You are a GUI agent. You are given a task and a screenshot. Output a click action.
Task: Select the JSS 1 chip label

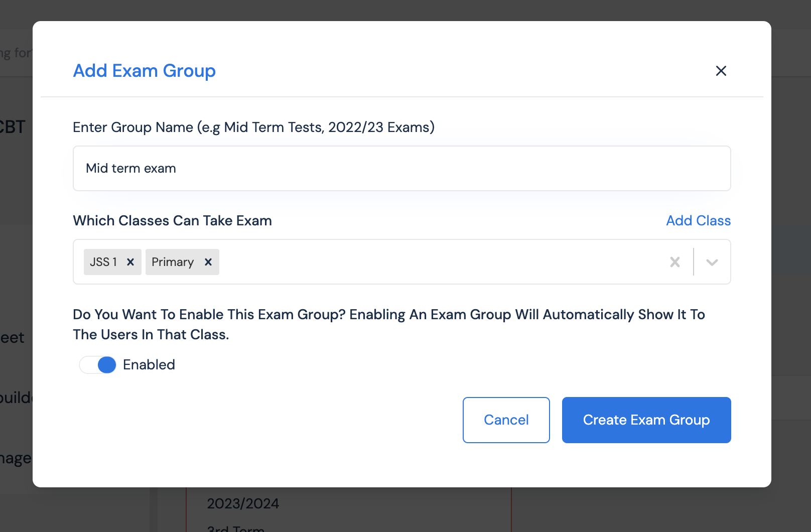coord(103,262)
